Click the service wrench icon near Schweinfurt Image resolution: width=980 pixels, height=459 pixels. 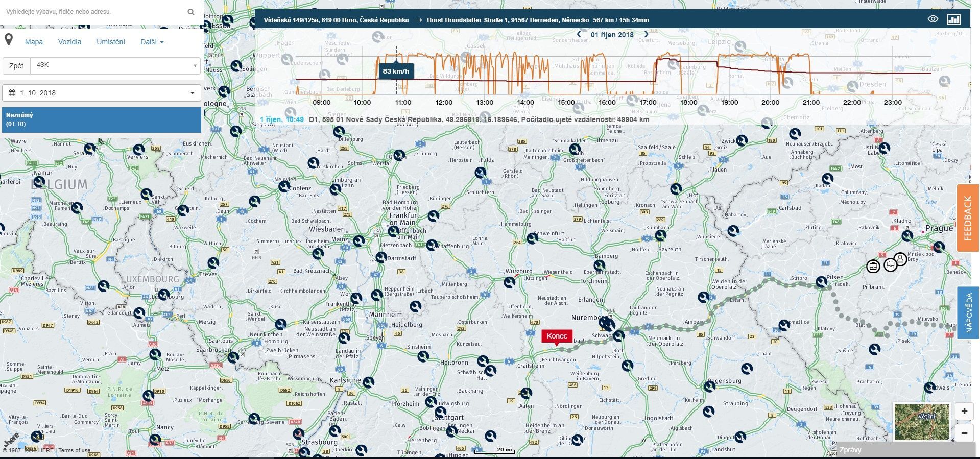pos(533,238)
